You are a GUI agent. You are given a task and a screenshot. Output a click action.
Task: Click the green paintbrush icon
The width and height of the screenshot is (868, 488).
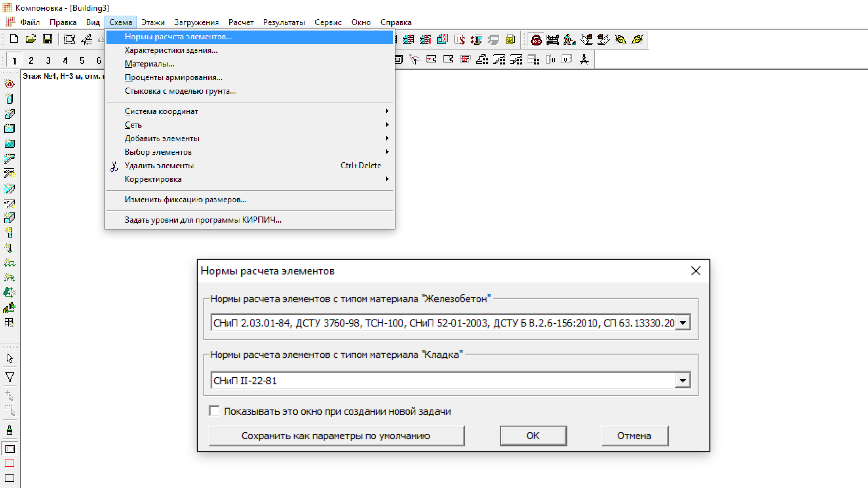click(9, 430)
